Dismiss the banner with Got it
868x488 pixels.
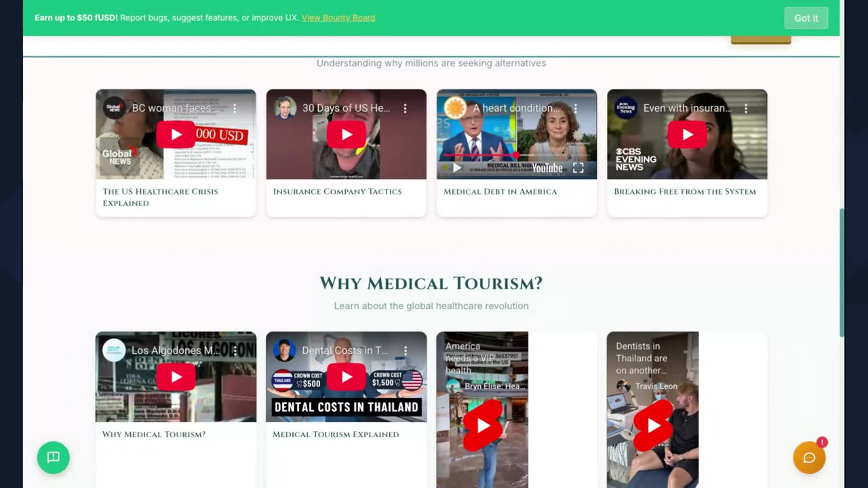pos(806,18)
